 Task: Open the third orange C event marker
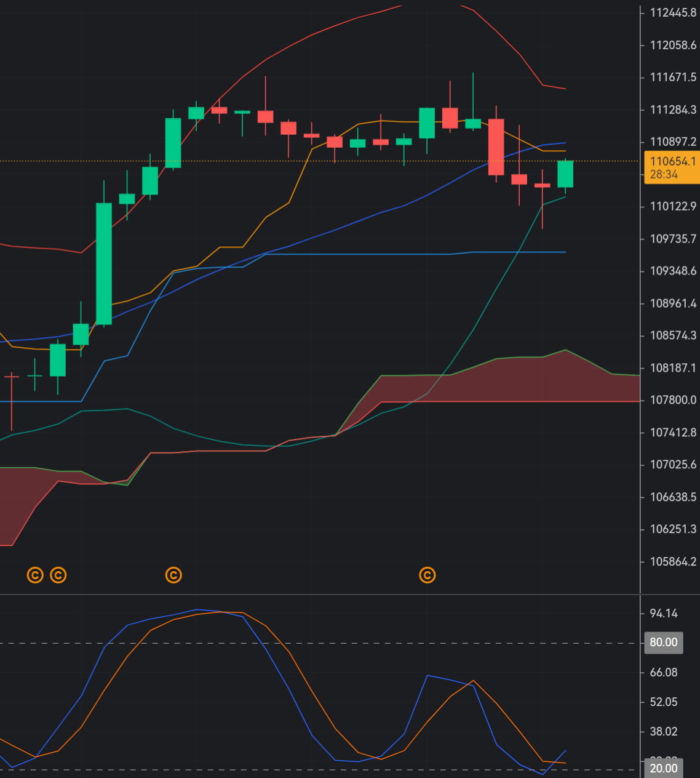coord(173,575)
